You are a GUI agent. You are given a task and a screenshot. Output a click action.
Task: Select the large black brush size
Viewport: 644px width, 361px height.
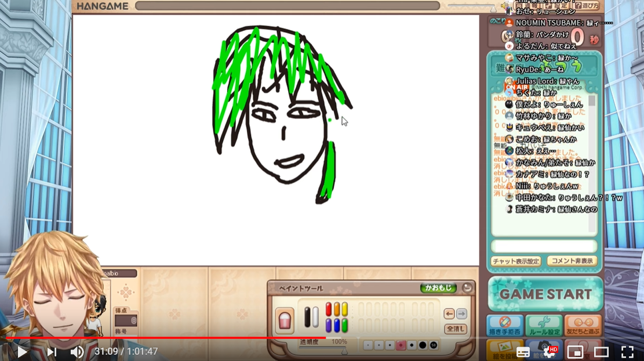423,345
